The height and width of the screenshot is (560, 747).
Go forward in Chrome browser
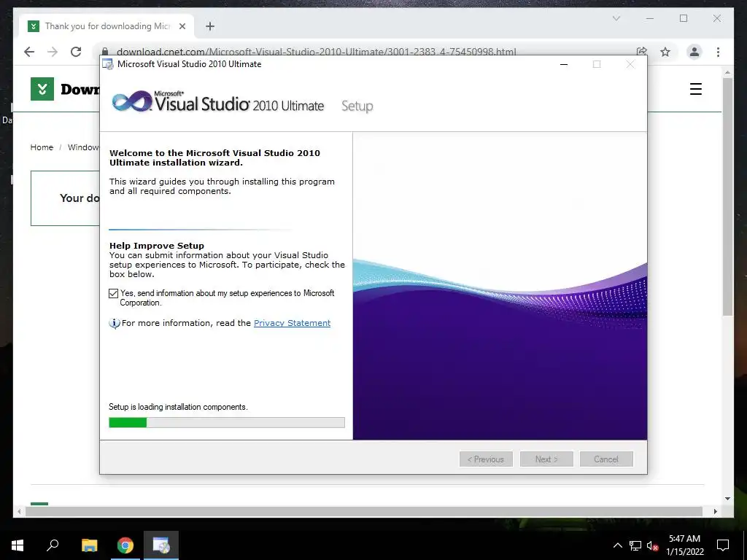[x=53, y=52]
